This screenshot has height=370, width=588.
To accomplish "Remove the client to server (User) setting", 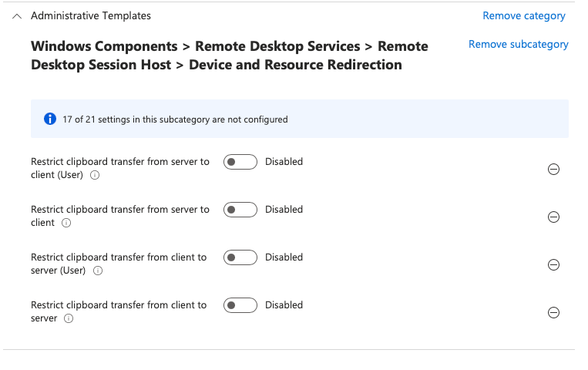I will (553, 265).
